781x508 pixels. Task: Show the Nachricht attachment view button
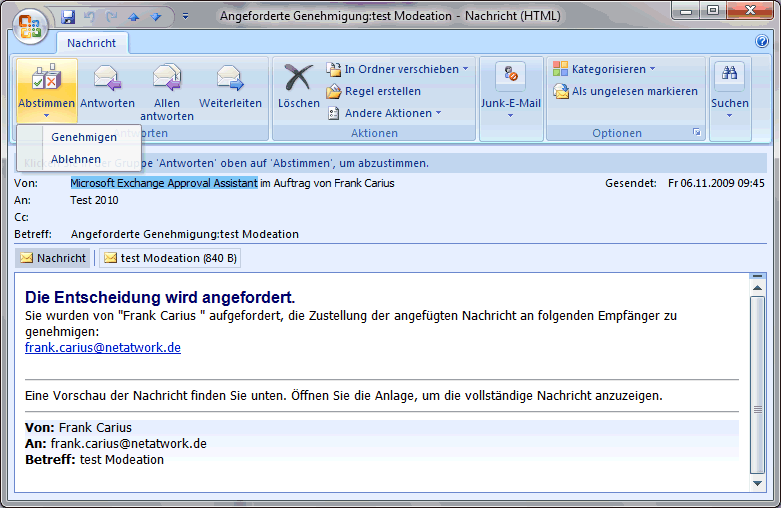(x=53, y=258)
